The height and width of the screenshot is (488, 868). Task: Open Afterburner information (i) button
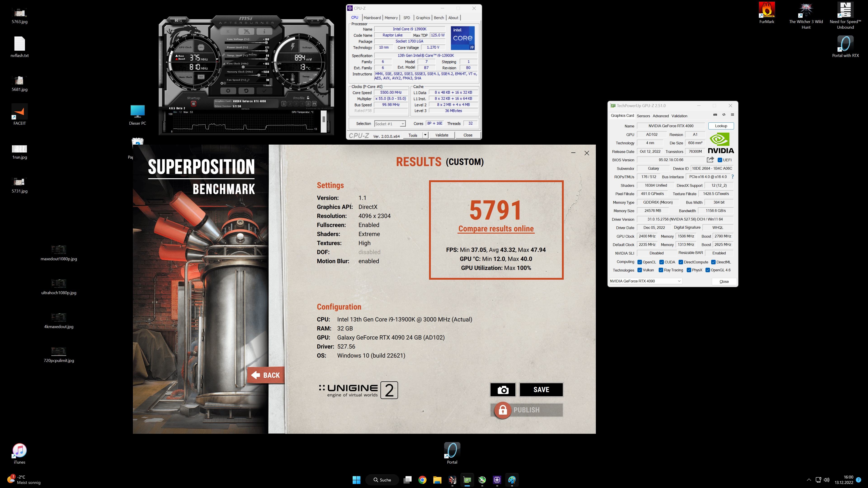[x=264, y=31]
